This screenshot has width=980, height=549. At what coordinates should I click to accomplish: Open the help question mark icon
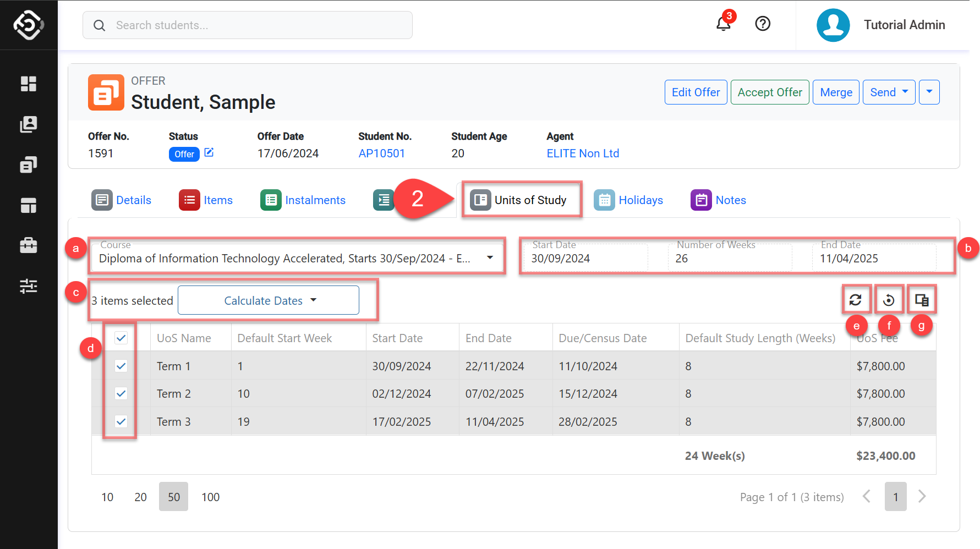click(763, 24)
